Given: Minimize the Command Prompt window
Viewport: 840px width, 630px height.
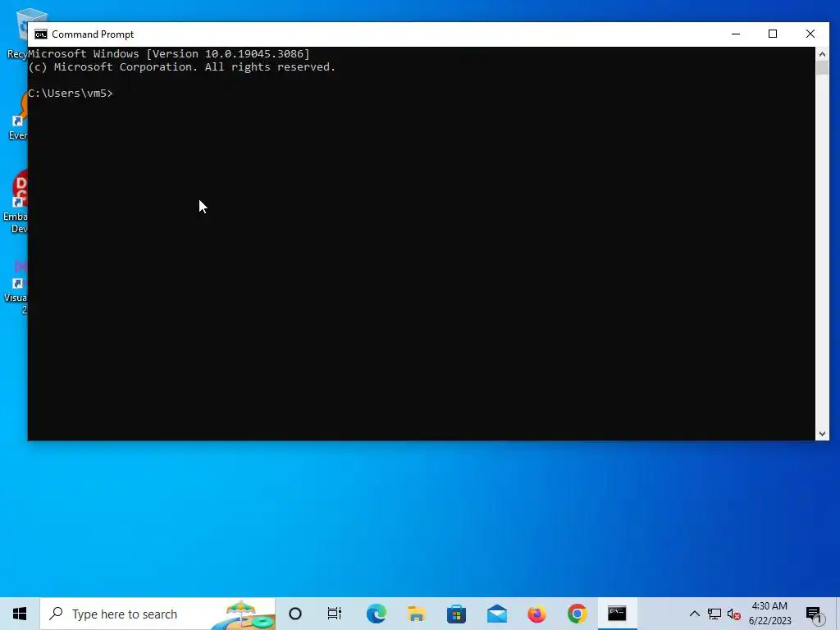Looking at the screenshot, I should pos(736,34).
